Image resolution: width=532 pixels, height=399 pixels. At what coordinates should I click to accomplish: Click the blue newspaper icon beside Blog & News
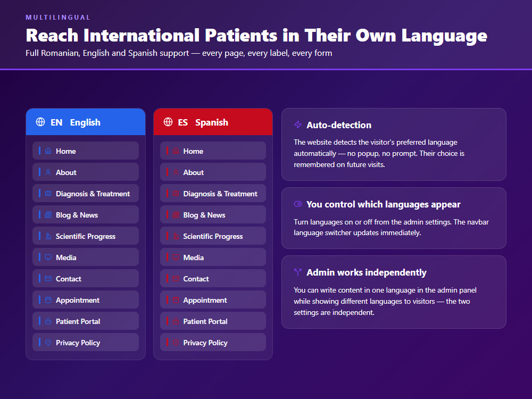48,215
